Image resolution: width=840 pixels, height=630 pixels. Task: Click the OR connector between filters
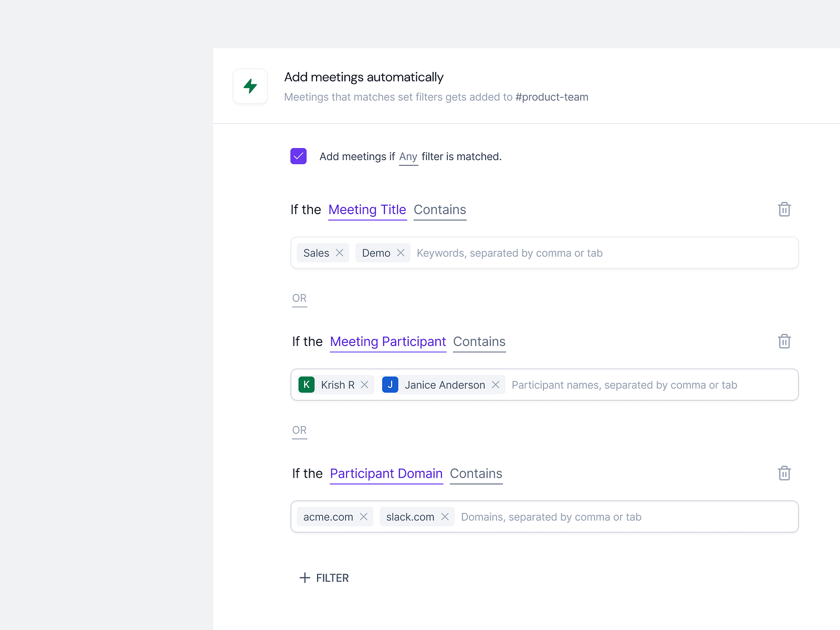pos(299,298)
